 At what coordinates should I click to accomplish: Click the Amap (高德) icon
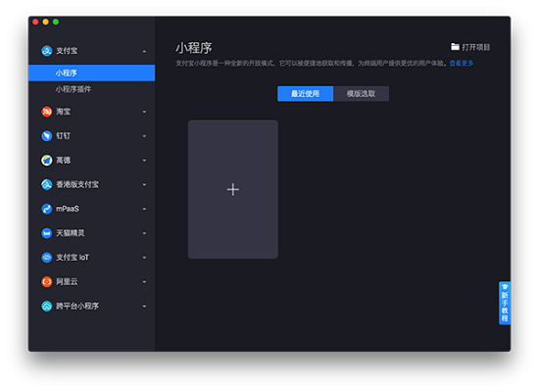(46, 161)
